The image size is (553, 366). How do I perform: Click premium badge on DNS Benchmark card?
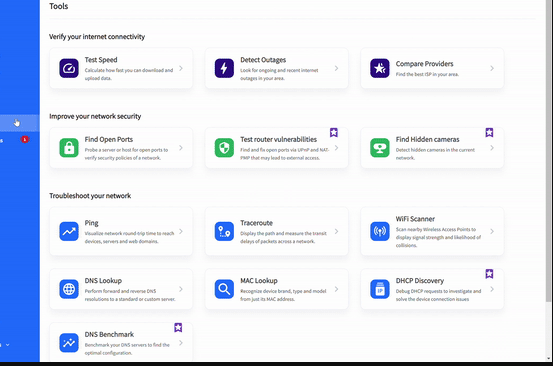click(x=178, y=328)
